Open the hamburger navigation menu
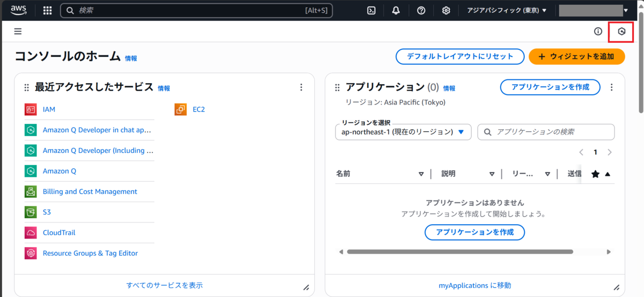The image size is (644, 297). 18,32
